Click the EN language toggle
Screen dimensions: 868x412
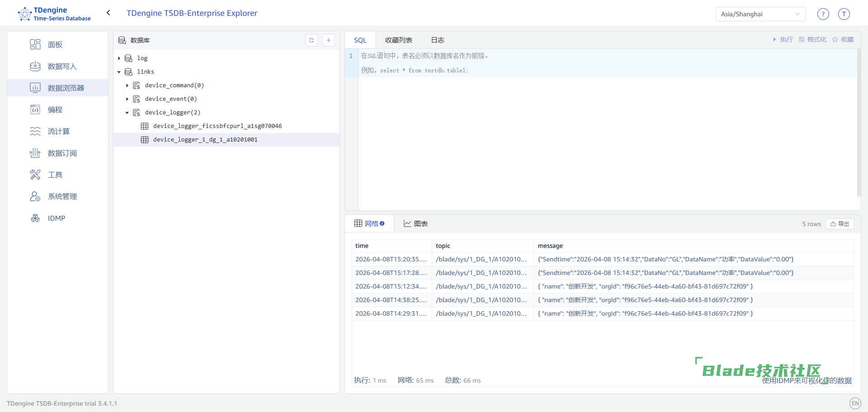[x=855, y=403]
